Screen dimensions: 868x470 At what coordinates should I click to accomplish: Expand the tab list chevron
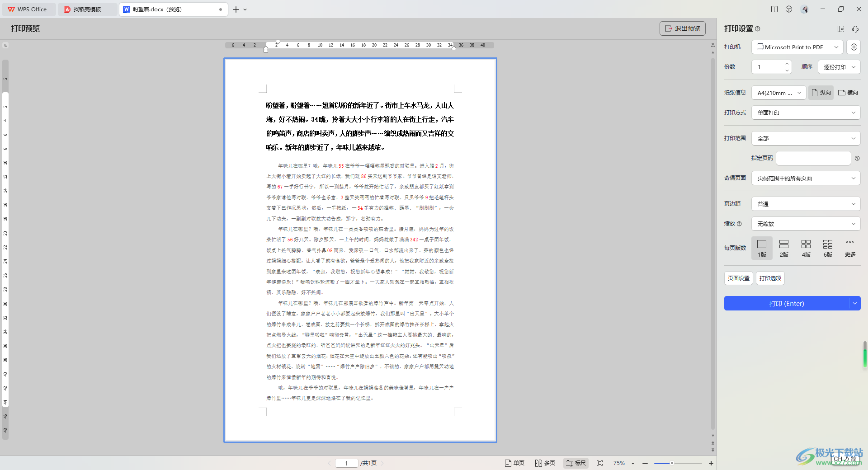[245, 9]
